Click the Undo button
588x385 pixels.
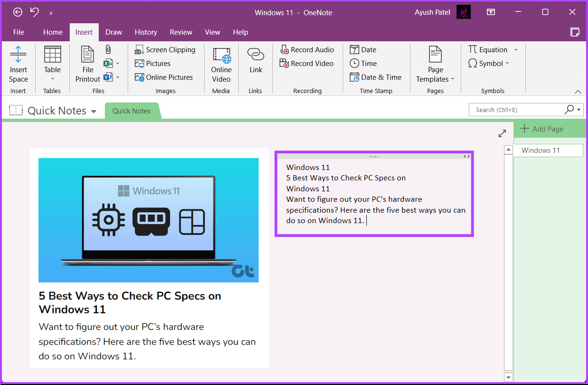point(34,12)
